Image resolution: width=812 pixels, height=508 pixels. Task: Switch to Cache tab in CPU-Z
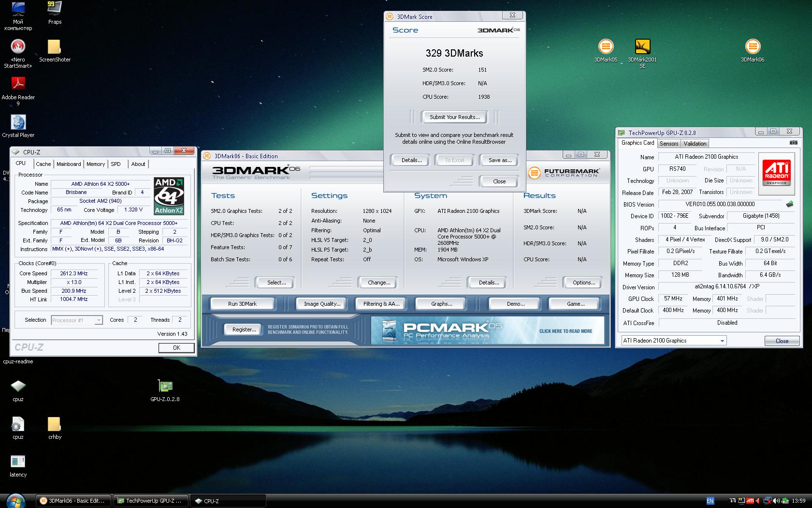[x=43, y=164]
